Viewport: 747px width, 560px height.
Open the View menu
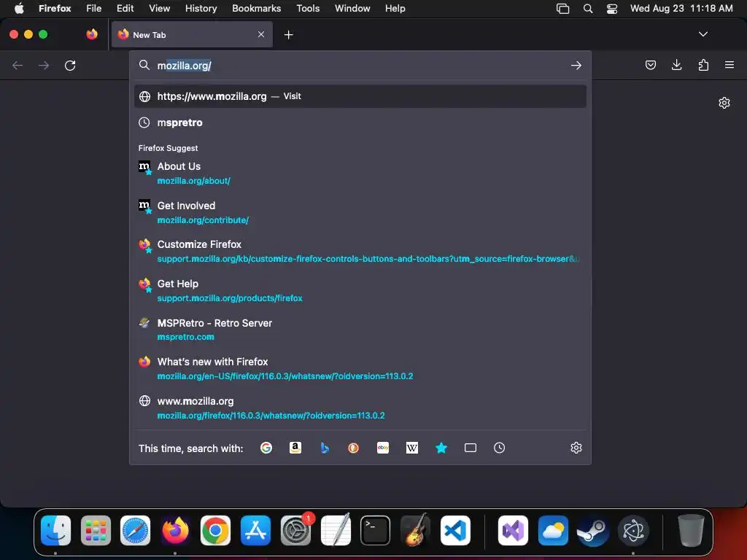pos(159,9)
